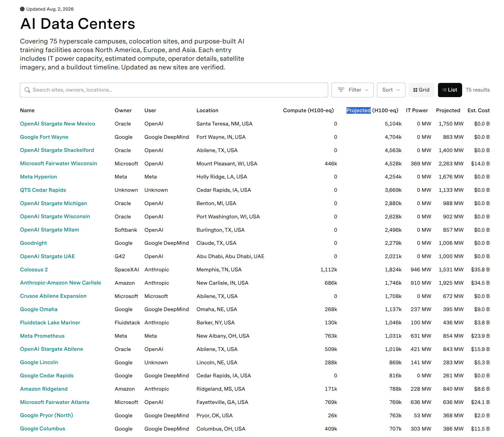
Task: Click the Updated Aug. 2, 2026 label
Action: click(50, 9)
